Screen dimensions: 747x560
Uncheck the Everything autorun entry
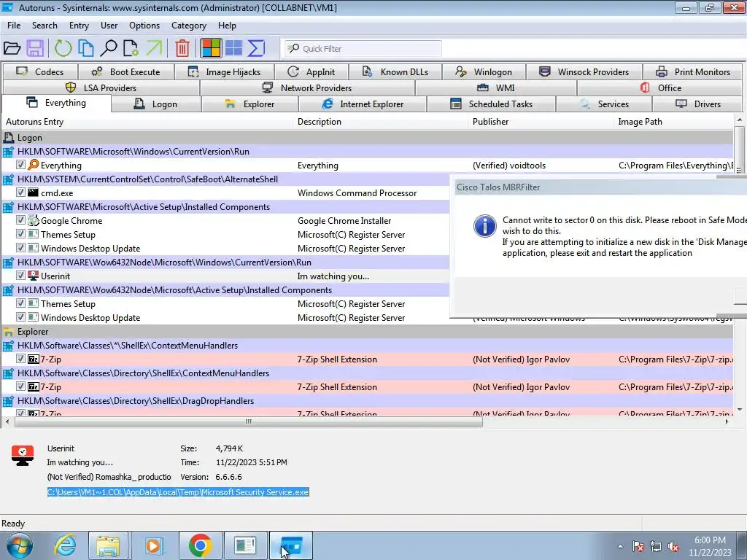point(20,165)
